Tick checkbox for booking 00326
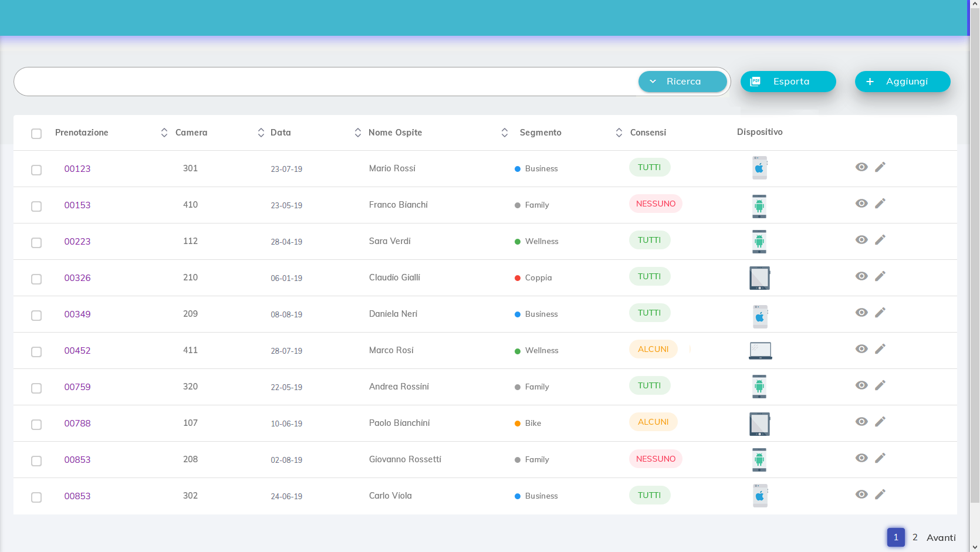This screenshot has width=980, height=552. 36,279
